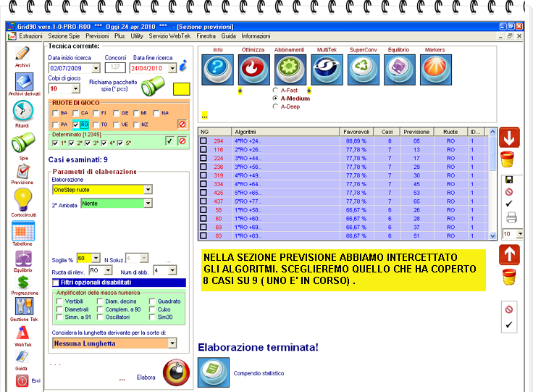Open Nessuna Lunghetta dropdown
Viewport: 533px width, 392px height.
click(x=172, y=343)
